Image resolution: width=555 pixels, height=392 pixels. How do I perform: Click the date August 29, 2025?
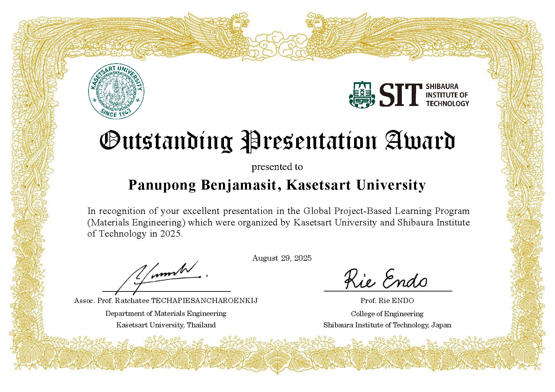pos(282,258)
